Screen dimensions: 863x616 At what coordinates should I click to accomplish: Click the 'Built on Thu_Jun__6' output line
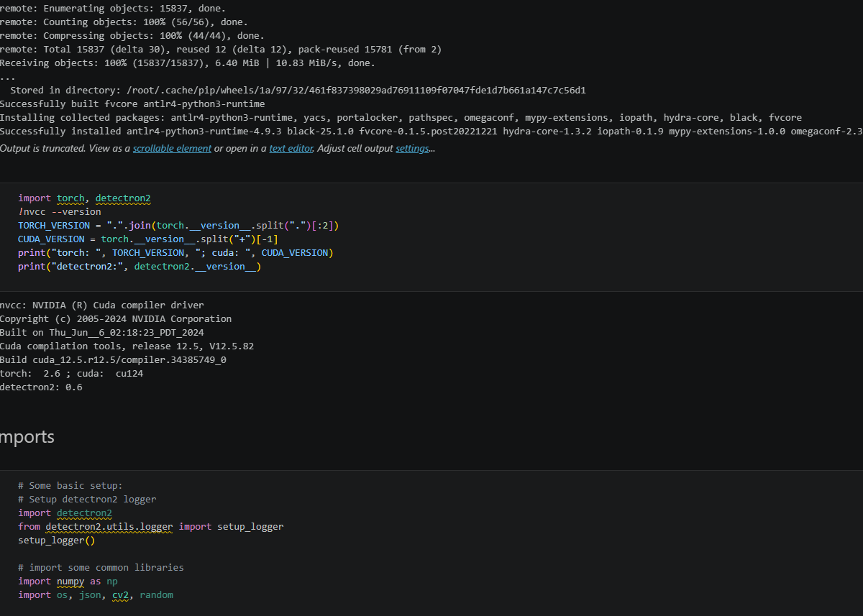(102, 332)
